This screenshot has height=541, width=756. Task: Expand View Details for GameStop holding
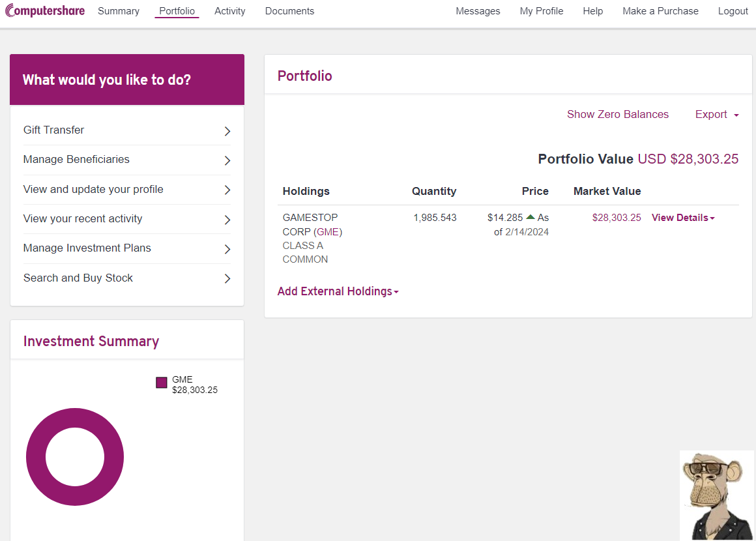(x=682, y=218)
